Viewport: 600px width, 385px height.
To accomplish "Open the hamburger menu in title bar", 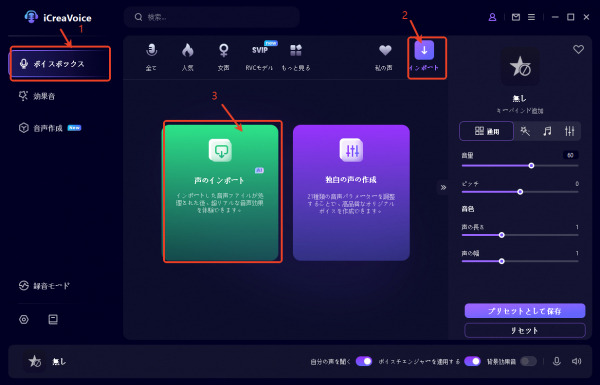I will [532, 17].
